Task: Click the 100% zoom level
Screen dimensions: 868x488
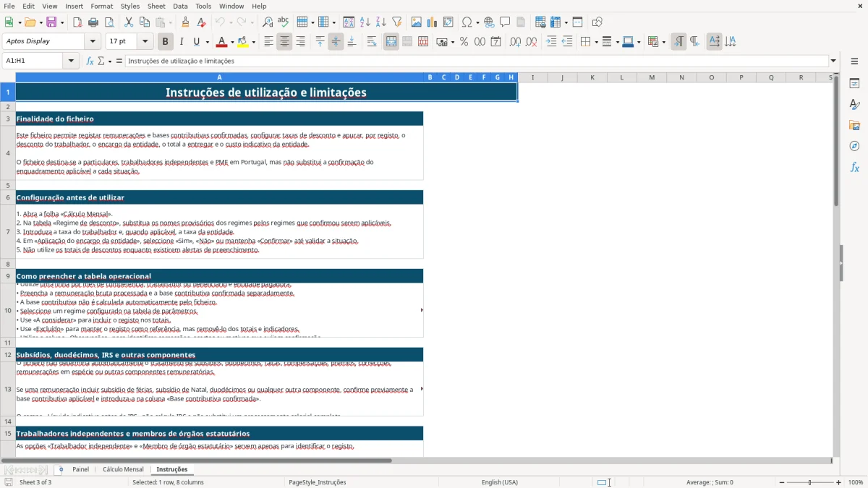Action: (856, 482)
